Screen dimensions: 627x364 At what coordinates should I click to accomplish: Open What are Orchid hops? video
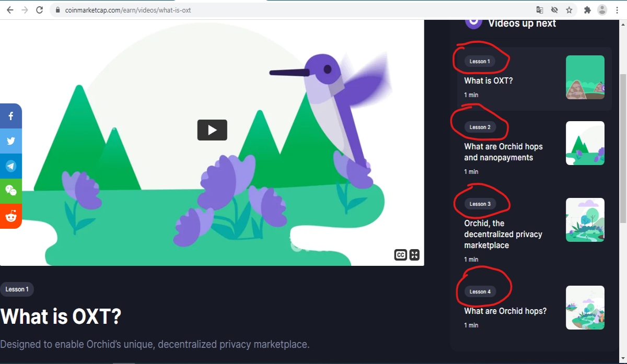click(505, 311)
